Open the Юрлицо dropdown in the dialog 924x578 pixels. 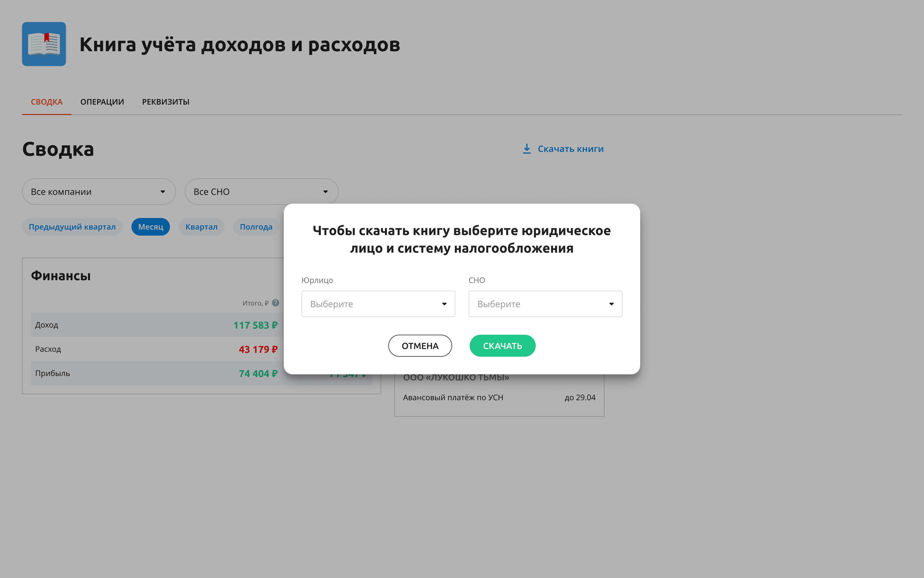coord(378,304)
